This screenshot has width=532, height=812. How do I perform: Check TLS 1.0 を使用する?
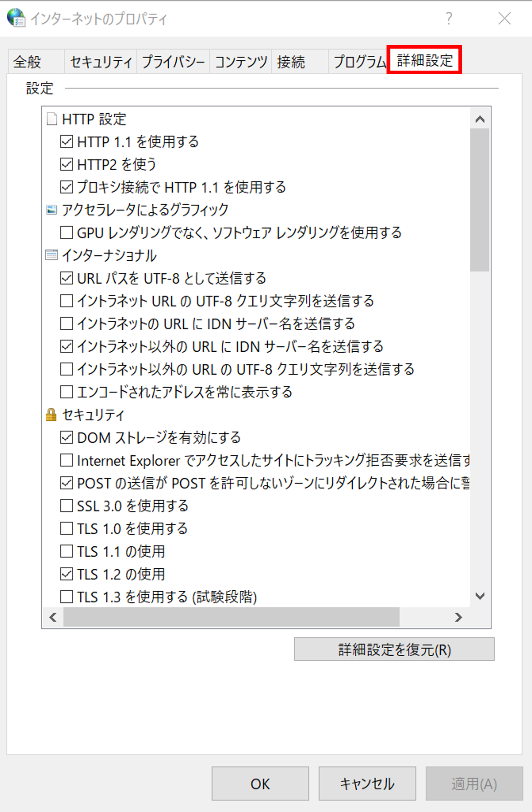click(x=67, y=529)
